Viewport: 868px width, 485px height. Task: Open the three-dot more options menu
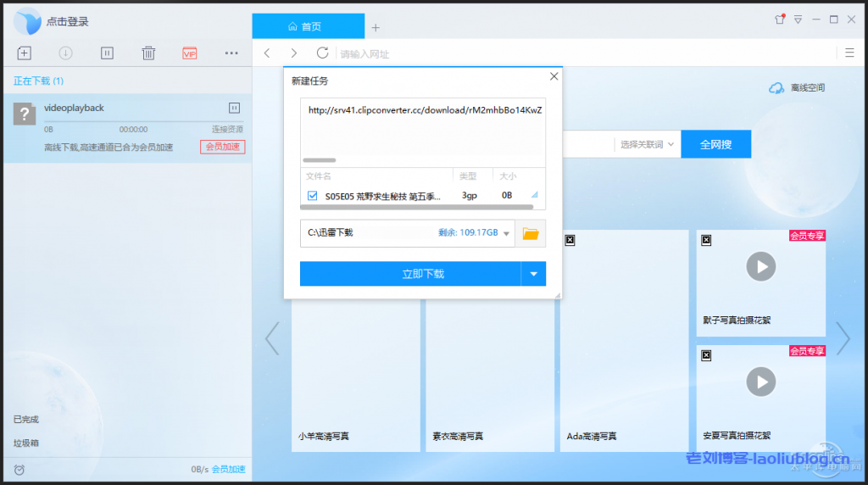(x=231, y=53)
